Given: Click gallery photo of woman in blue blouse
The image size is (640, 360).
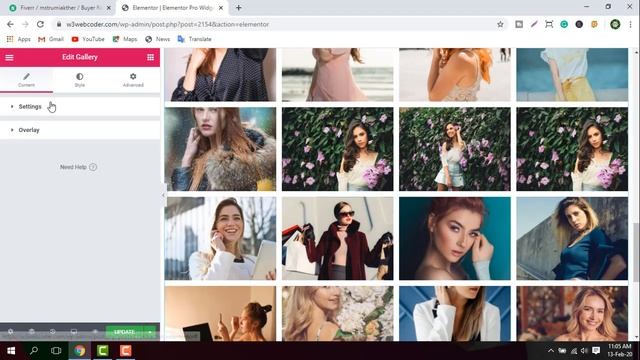Looking at the screenshot, I should pos(572,238).
